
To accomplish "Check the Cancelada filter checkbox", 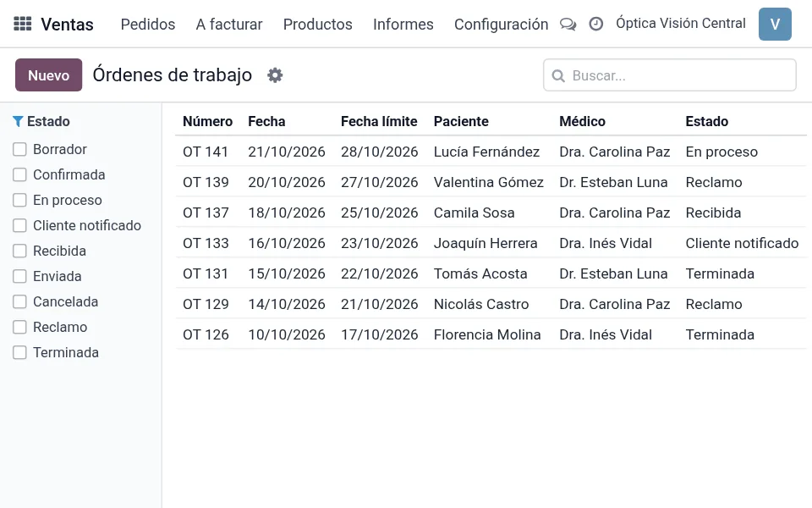I will coord(19,301).
